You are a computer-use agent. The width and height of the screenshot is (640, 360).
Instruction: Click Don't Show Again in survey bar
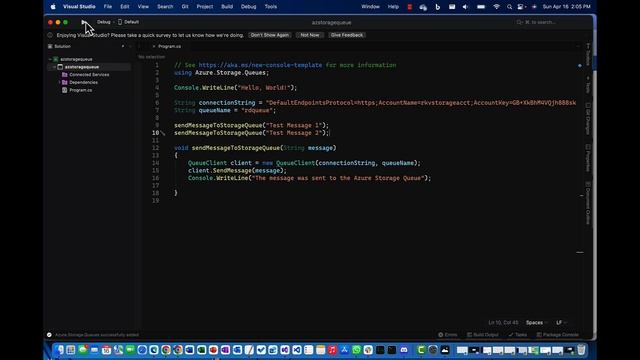point(269,35)
